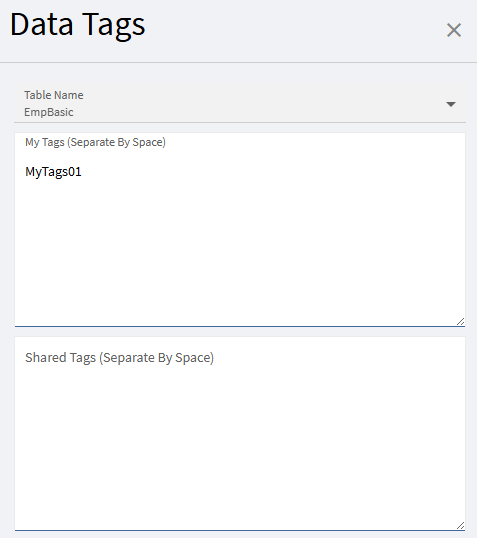Screen dimensions: 477x538
Task: Click the blue underline of Shared Tags box
Action: pos(240,530)
